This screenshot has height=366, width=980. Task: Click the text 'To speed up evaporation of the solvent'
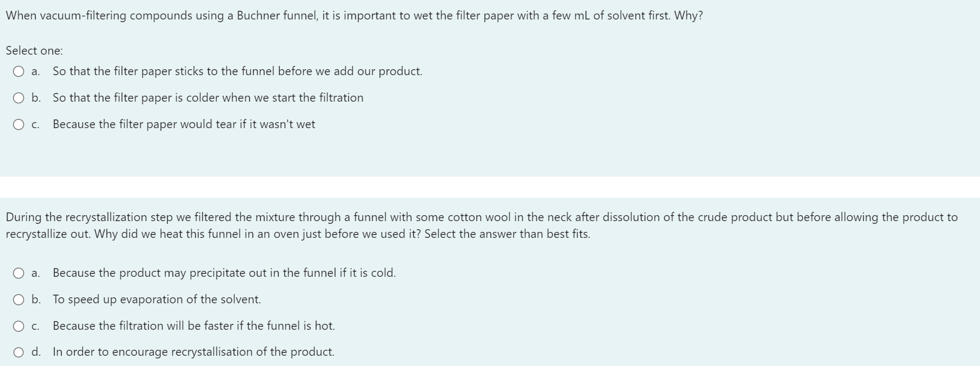pyautogui.click(x=156, y=299)
